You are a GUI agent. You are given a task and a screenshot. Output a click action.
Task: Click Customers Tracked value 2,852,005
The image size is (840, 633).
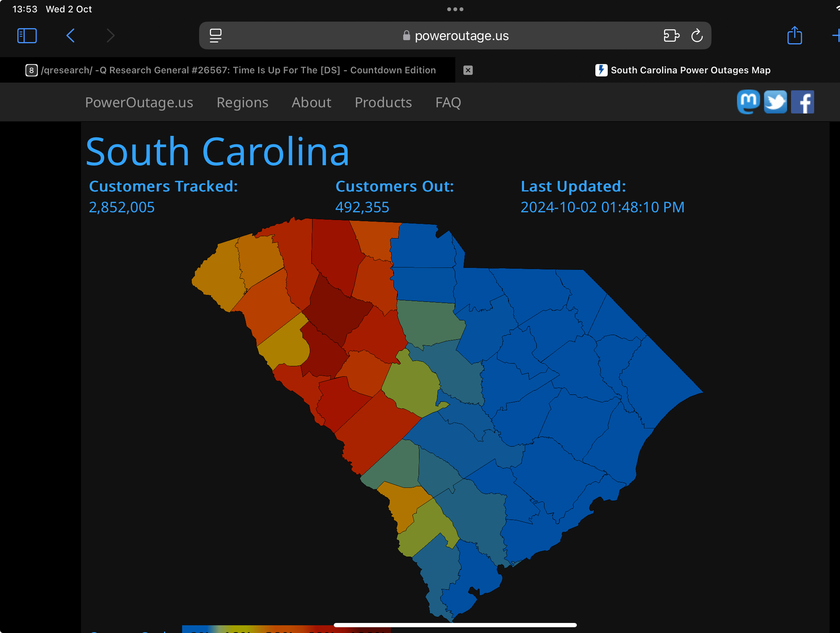click(x=122, y=207)
